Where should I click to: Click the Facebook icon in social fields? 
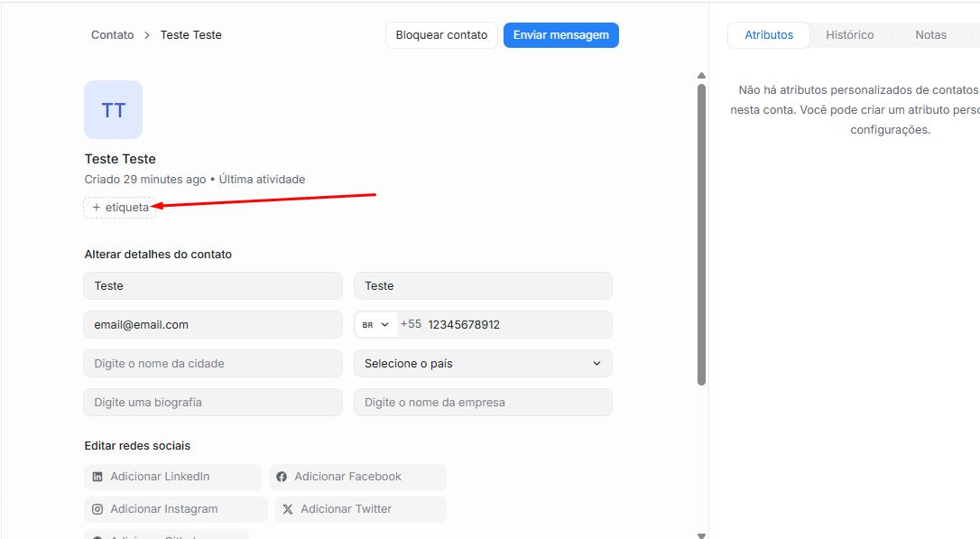(282, 477)
